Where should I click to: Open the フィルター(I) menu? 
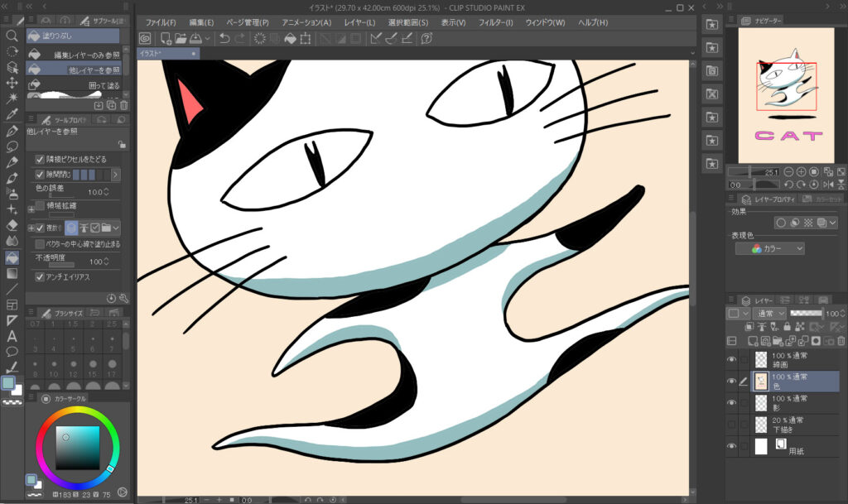pos(495,22)
